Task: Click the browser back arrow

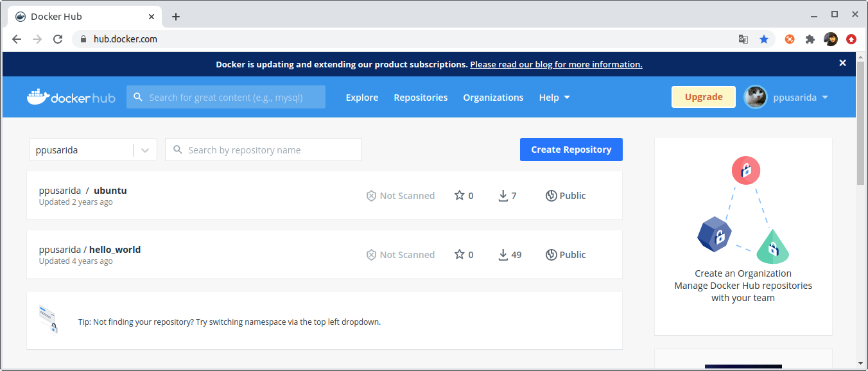Action: [17, 39]
